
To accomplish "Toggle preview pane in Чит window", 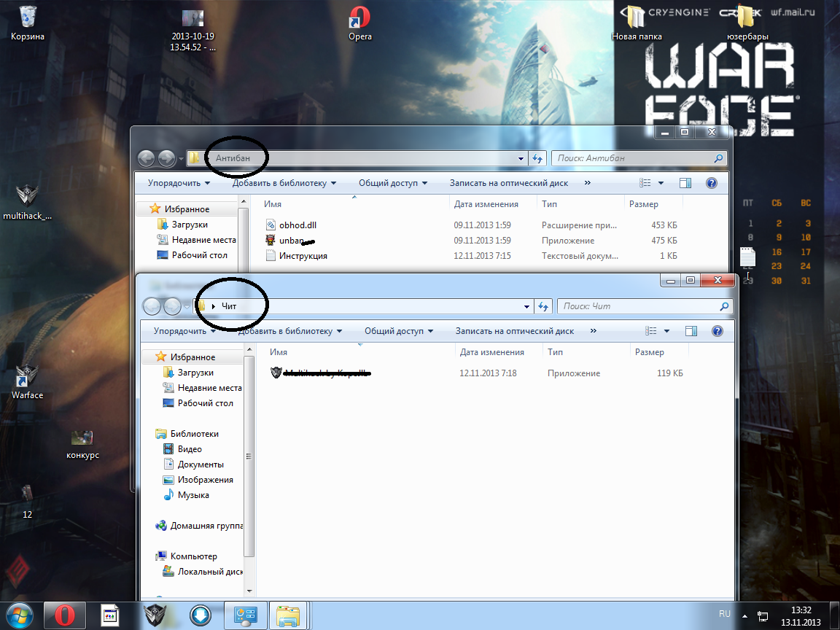I will (x=691, y=331).
